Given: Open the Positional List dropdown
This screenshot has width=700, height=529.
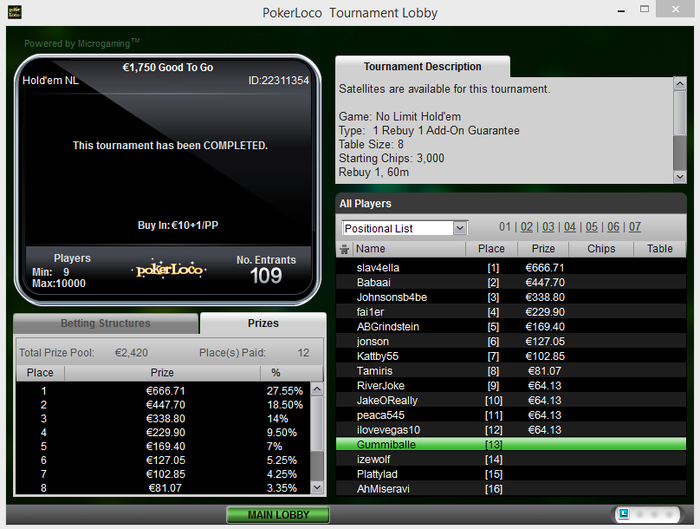Looking at the screenshot, I should tap(404, 228).
